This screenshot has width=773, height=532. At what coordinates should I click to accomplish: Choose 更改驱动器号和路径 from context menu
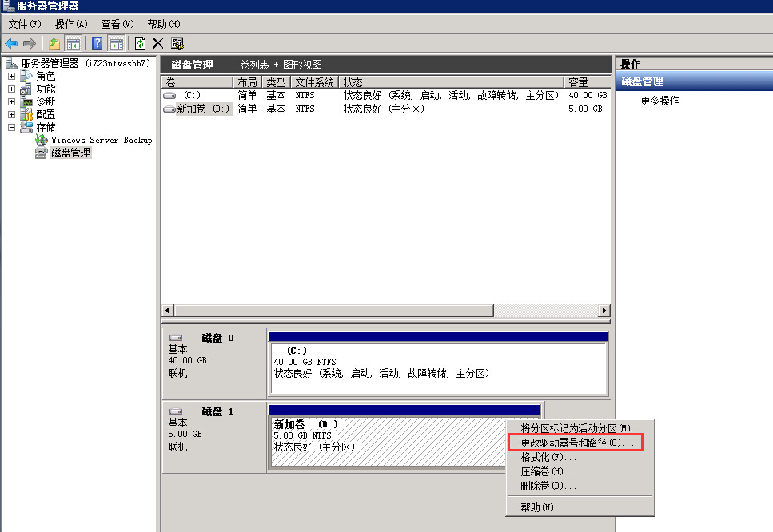tap(576, 443)
